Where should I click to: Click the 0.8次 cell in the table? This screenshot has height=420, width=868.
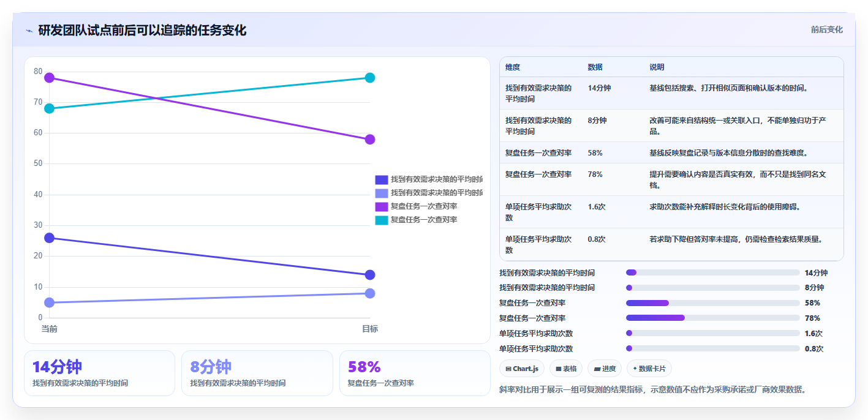[x=597, y=239]
